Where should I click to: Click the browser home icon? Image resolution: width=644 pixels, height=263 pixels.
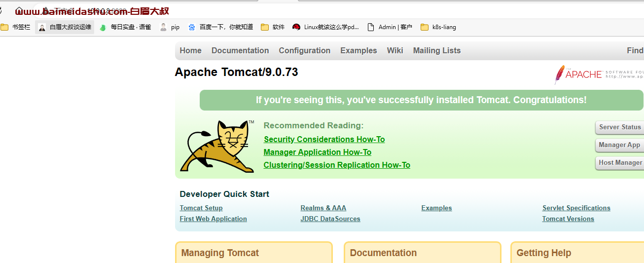point(19,10)
